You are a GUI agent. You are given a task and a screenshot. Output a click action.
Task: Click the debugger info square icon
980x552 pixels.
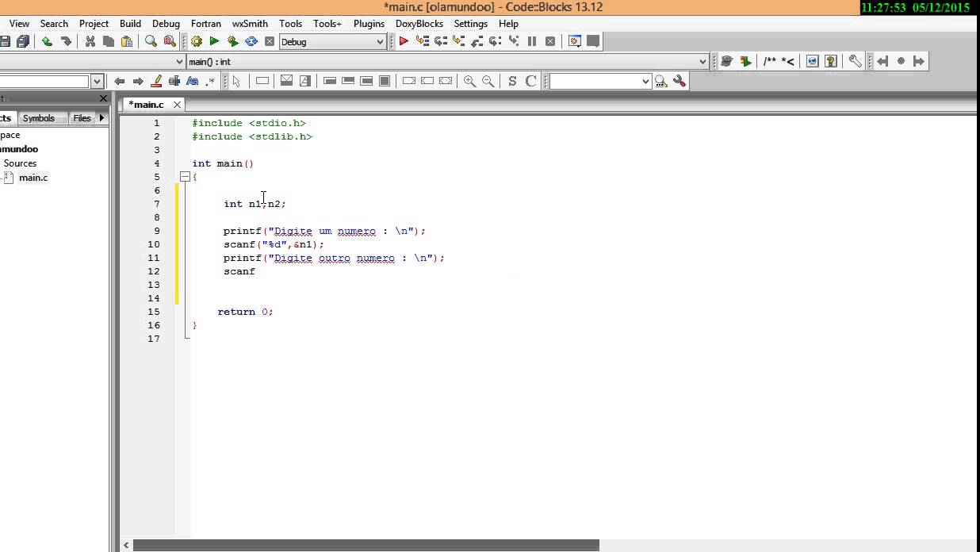coord(593,41)
